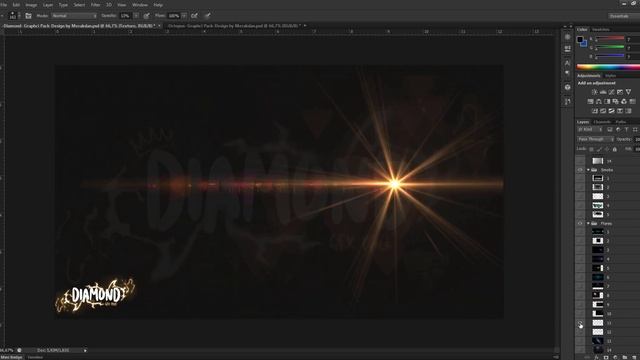This screenshot has width=640, height=360.
Task: Lock all attributes padlock icon
Action: [x=615, y=149]
